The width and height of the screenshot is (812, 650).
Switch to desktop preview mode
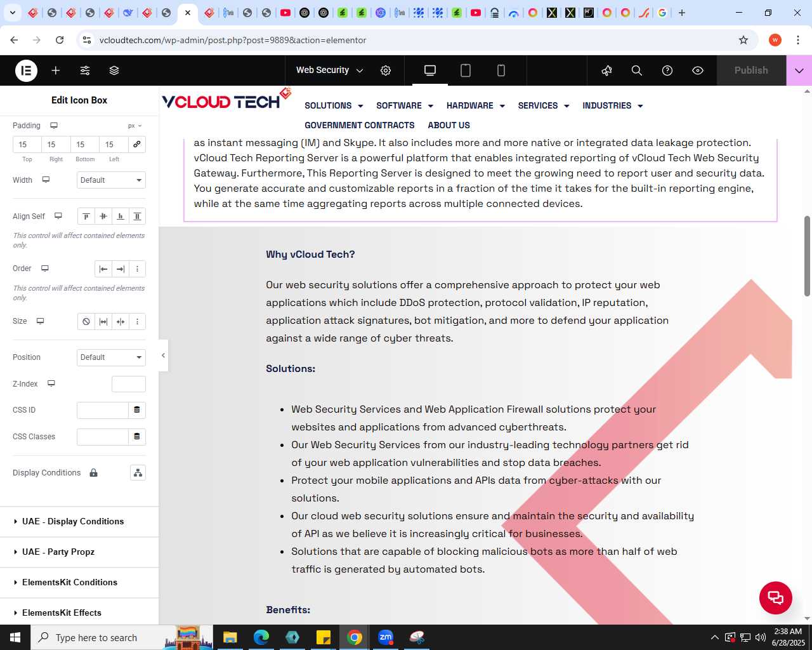click(x=430, y=70)
